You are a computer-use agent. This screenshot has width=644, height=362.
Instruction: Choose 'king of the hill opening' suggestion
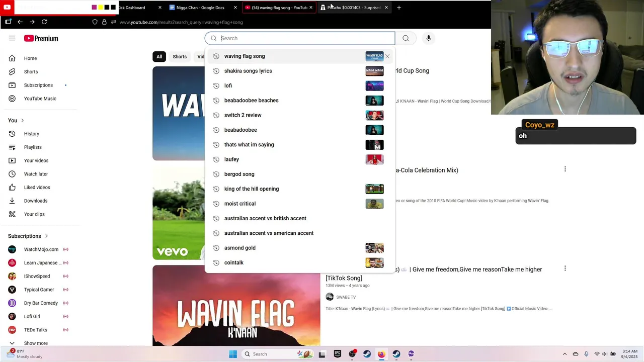pos(300,189)
